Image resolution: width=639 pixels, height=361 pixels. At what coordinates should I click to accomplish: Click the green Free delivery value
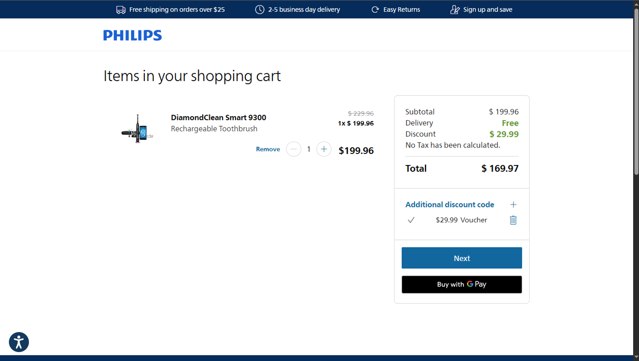click(x=510, y=123)
